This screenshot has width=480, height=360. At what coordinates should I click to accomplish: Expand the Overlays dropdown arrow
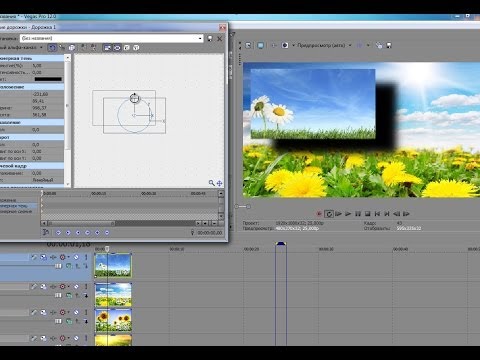coord(368,45)
